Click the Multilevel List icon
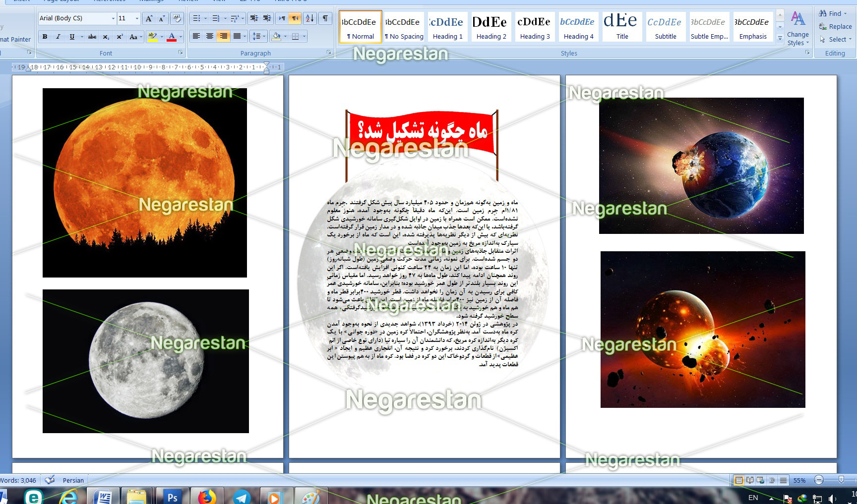The width and height of the screenshot is (857, 504). point(235,18)
